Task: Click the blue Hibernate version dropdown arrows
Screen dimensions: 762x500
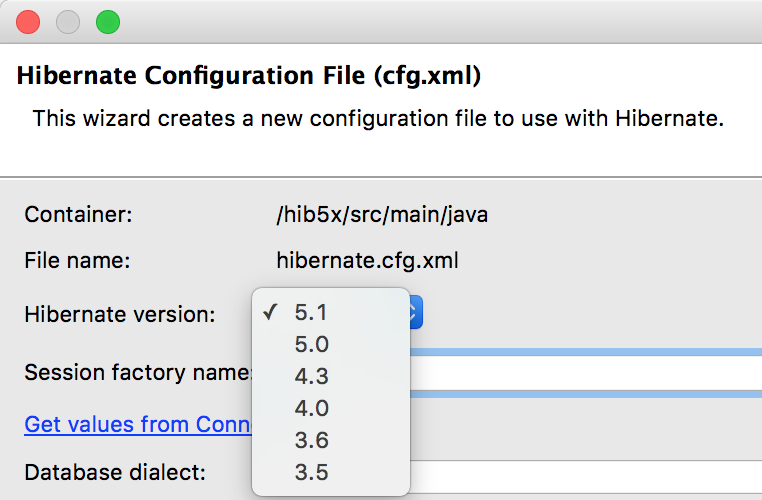Action: [417, 313]
